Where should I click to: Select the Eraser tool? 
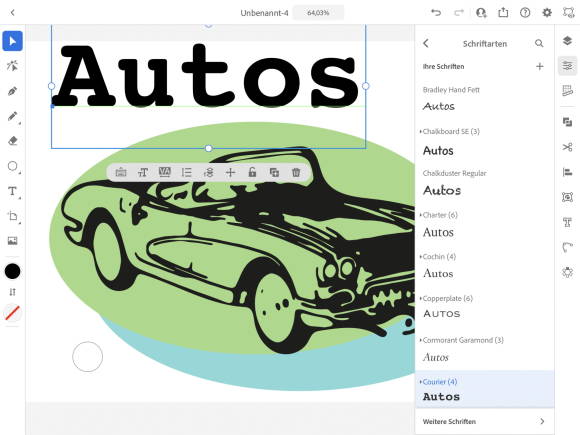coord(12,141)
